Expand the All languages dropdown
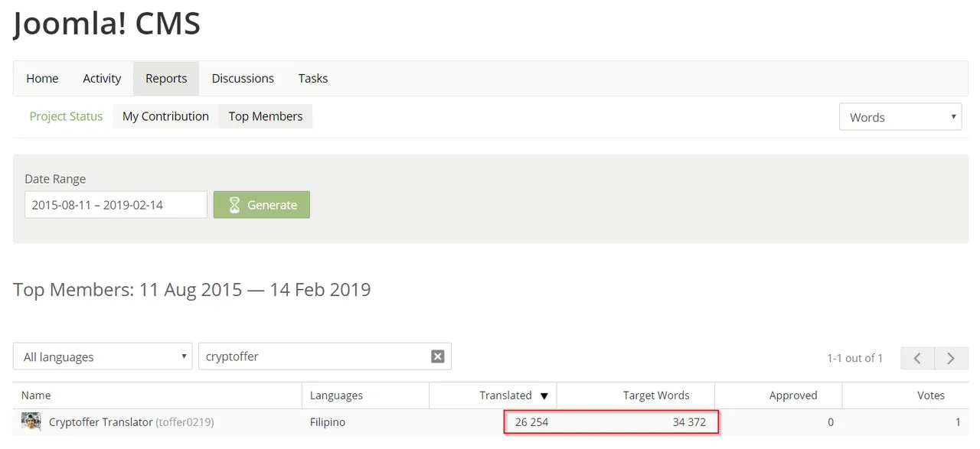 [x=103, y=356]
